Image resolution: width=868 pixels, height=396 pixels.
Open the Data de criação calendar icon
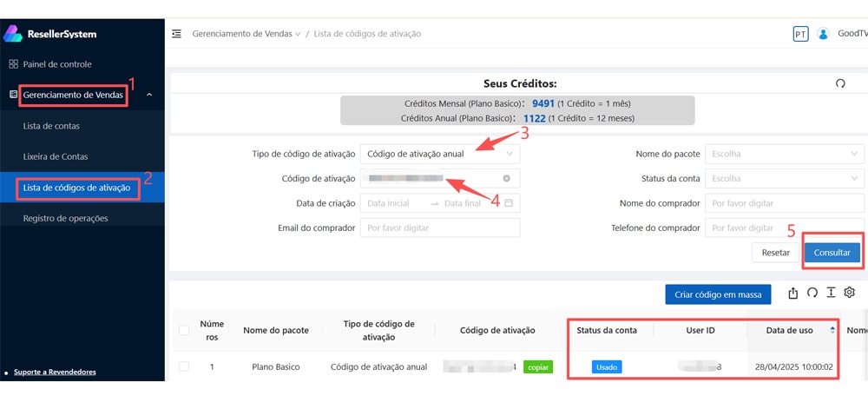pyautogui.click(x=508, y=203)
